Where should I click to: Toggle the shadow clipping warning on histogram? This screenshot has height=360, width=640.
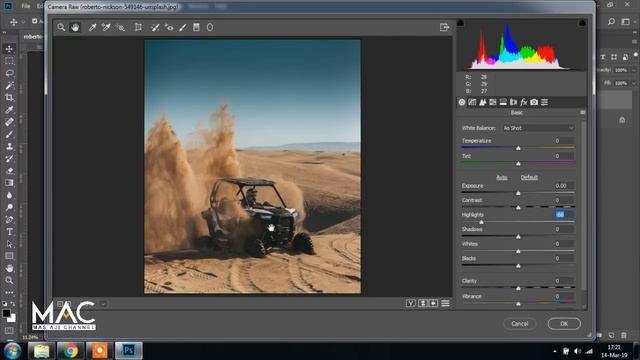460,23
